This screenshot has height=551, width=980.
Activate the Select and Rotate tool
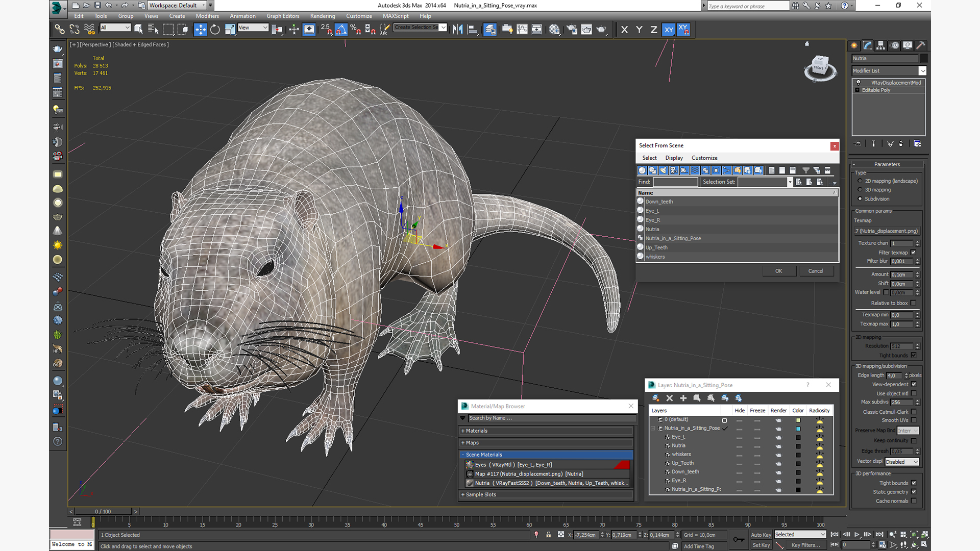click(x=215, y=30)
